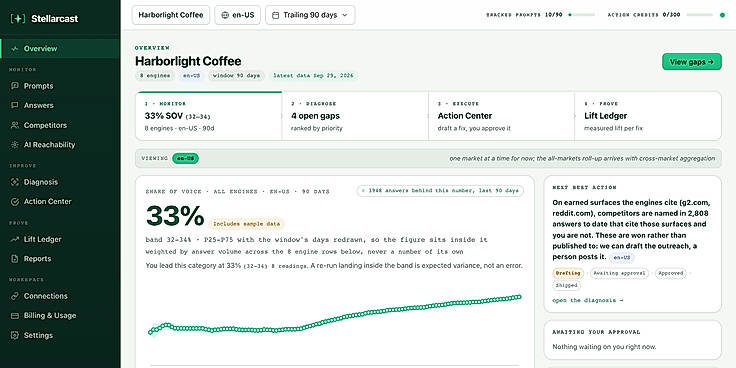Open Connections in sidebar

click(60, 296)
